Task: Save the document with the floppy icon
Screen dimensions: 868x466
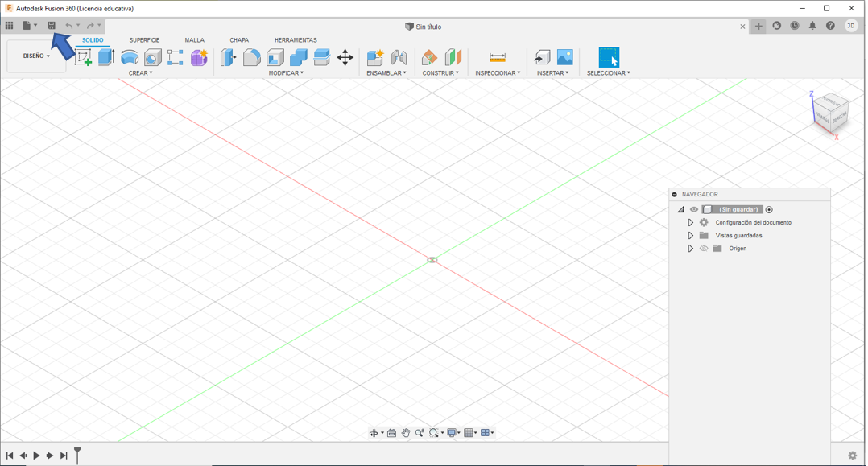Action: tap(51, 26)
